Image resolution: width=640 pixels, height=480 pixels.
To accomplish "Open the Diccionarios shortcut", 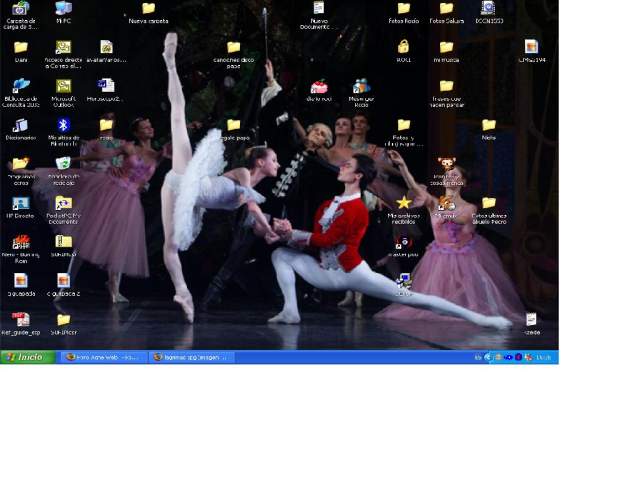I will [20, 125].
